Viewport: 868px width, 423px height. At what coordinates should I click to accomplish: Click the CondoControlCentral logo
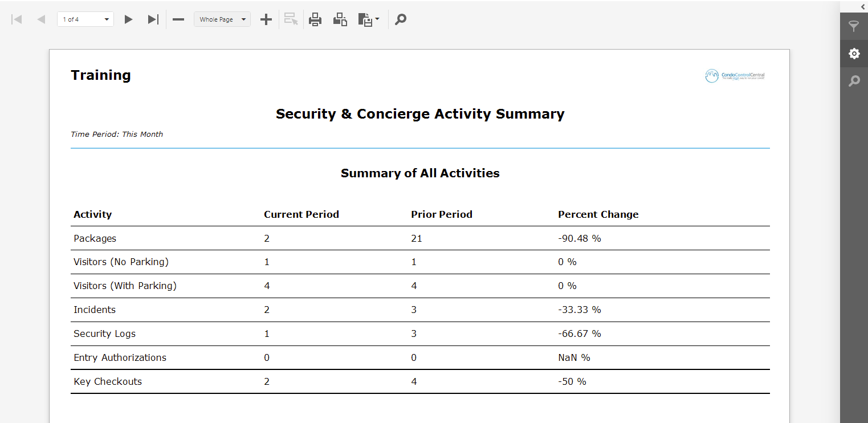[x=735, y=75]
